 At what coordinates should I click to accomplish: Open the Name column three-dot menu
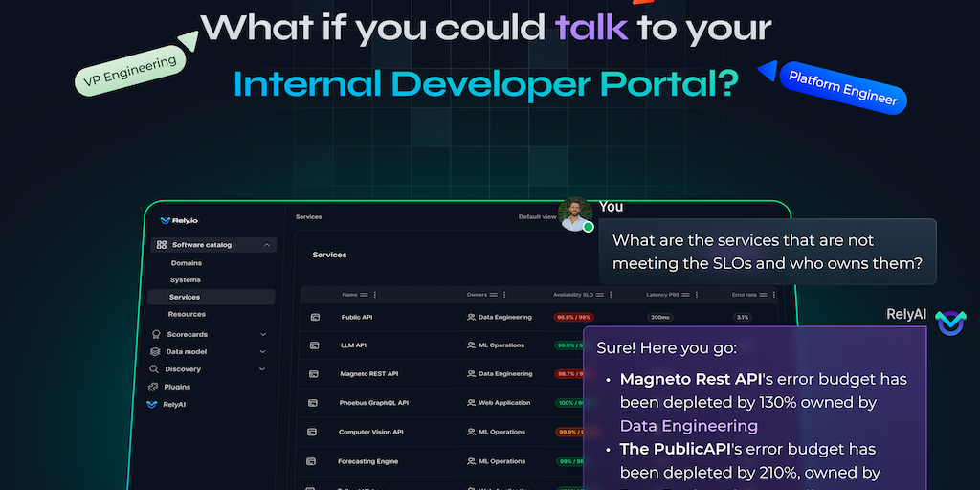coord(375,295)
